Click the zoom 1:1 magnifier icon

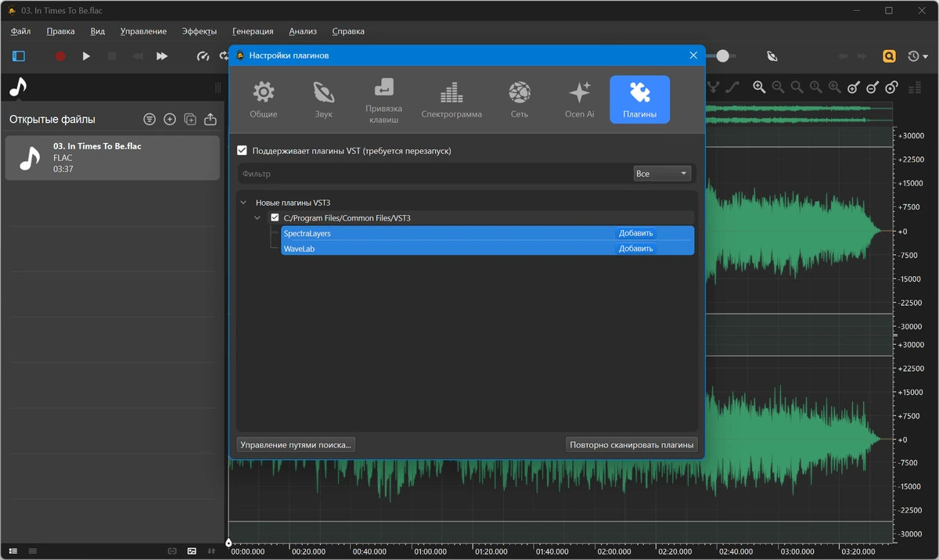(816, 87)
